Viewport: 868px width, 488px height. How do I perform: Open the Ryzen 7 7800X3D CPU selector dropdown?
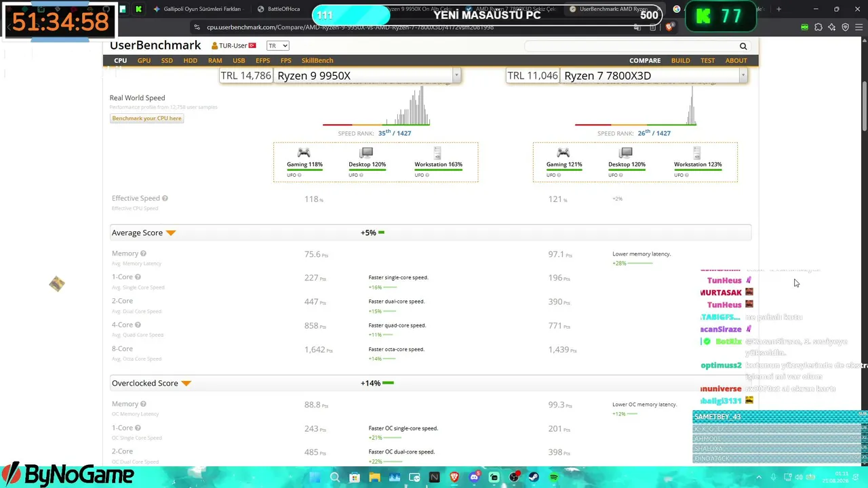(x=743, y=75)
